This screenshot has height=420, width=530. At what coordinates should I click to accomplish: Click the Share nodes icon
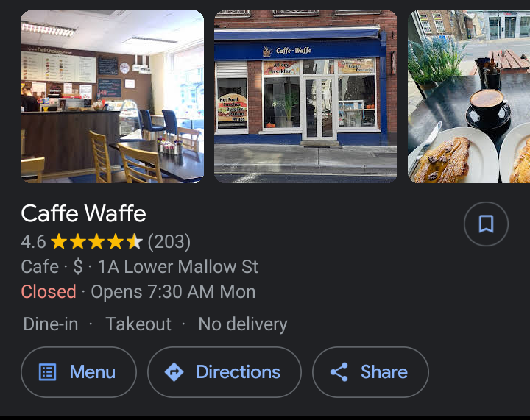(x=339, y=372)
